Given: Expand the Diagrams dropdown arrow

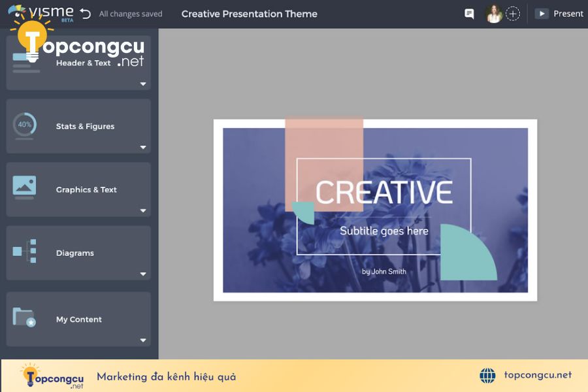Looking at the screenshot, I should click(x=143, y=274).
